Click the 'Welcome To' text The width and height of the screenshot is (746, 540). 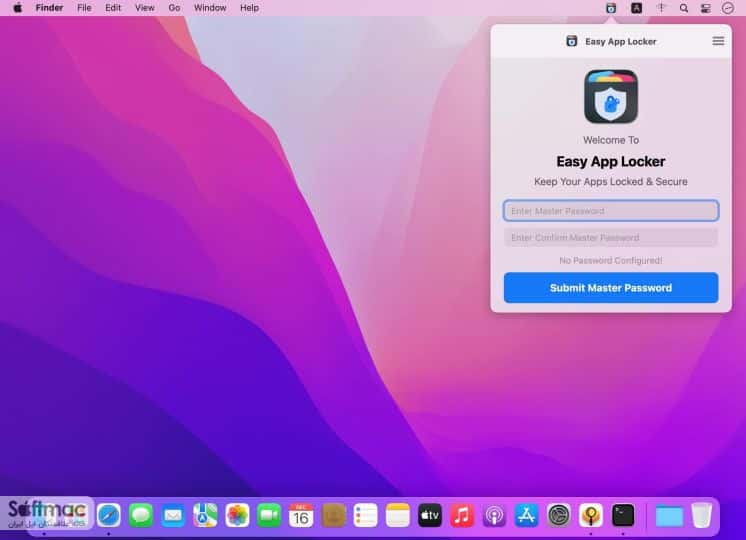pyautogui.click(x=611, y=140)
